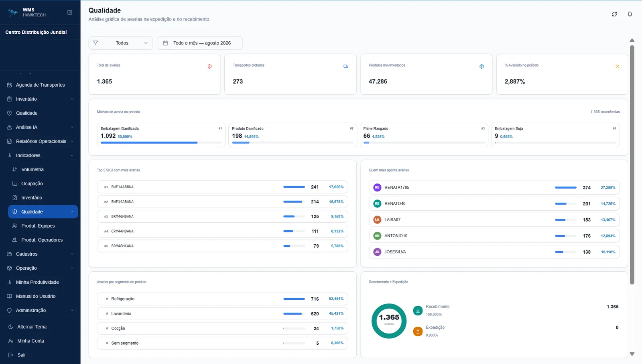Screen dimensions: 642x364
Task: Select the Embalagem Danificada reason card
Action: (x=161, y=135)
